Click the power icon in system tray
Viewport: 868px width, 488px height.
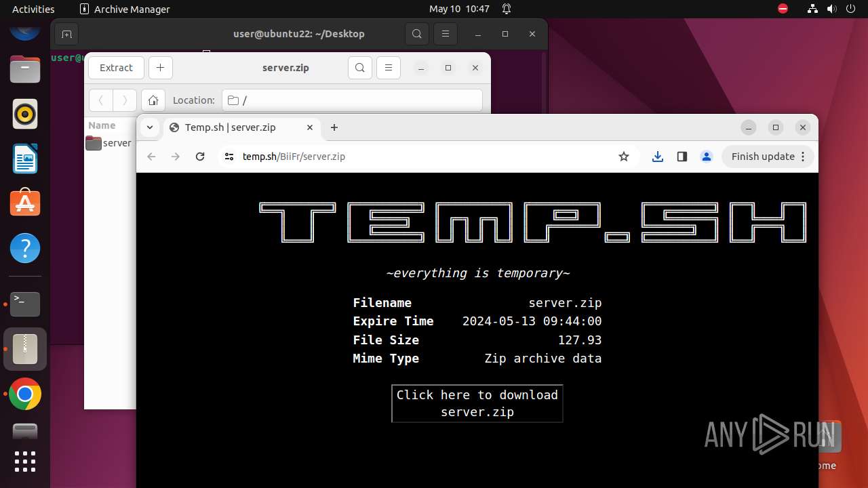(x=851, y=9)
